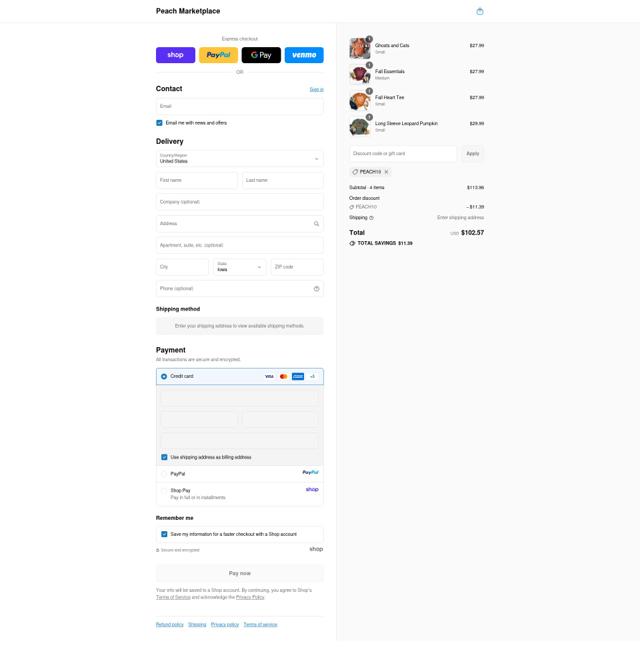The image size is (640, 667).
Task: Focus the Last name field
Action: point(282,180)
